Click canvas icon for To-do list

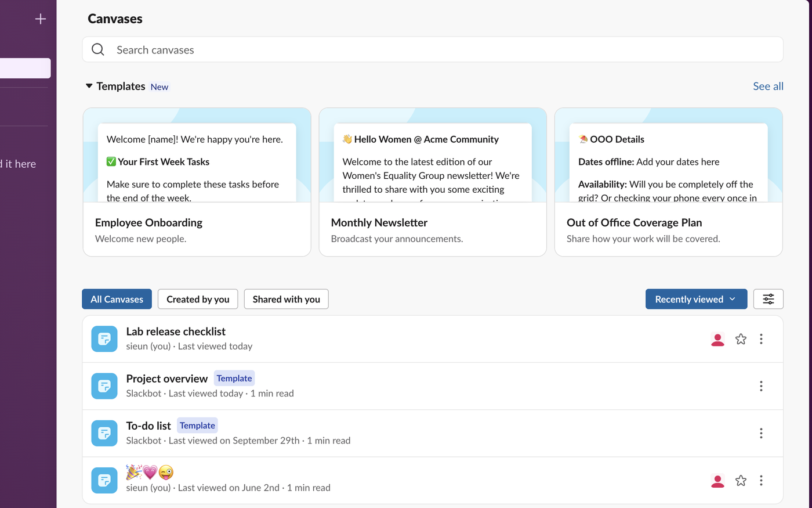click(x=104, y=433)
